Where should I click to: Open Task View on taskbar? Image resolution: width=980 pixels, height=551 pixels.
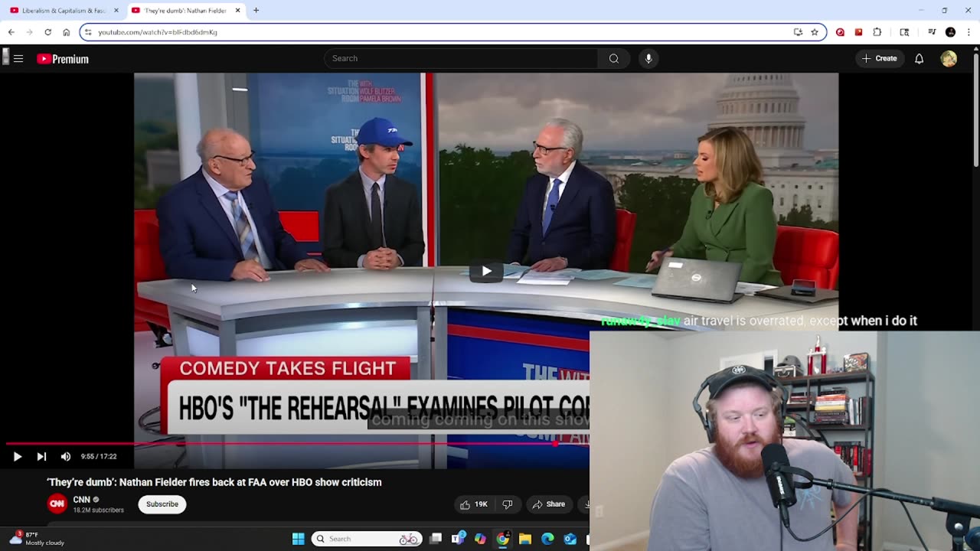point(436,539)
